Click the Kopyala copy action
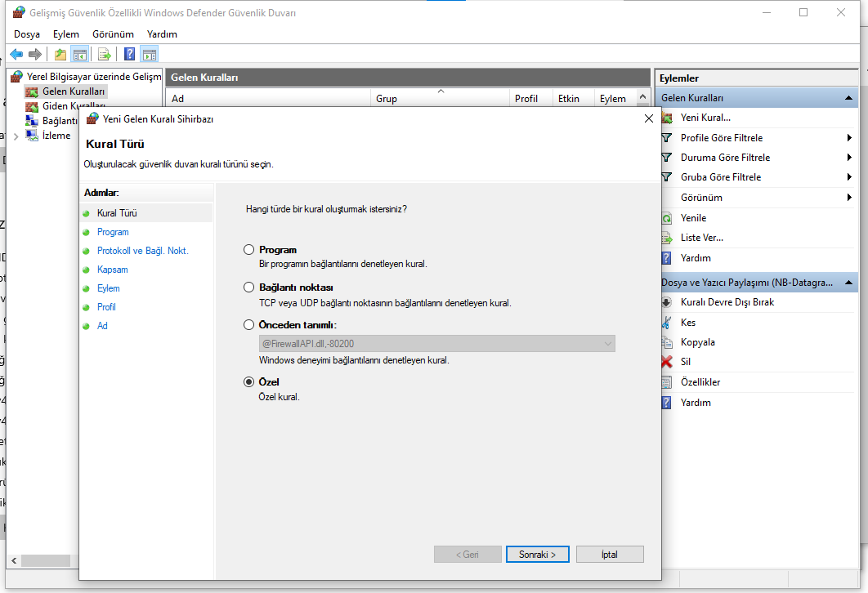868x593 pixels. pyautogui.click(x=697, y=342)
